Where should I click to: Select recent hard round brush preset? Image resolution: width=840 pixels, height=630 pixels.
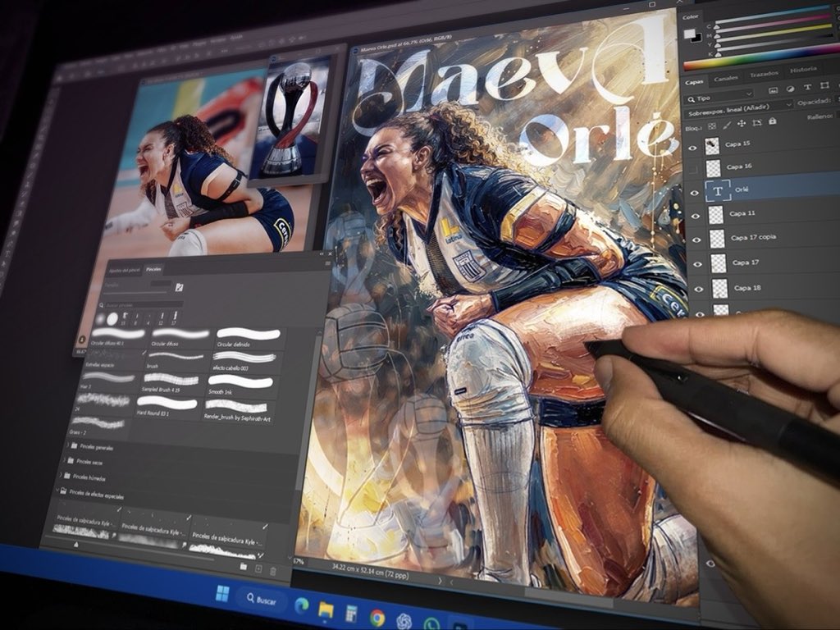coord(112,319)
